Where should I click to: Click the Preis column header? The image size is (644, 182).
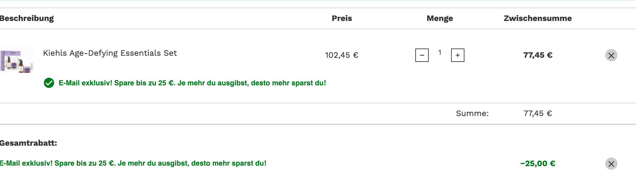[342, 18]
